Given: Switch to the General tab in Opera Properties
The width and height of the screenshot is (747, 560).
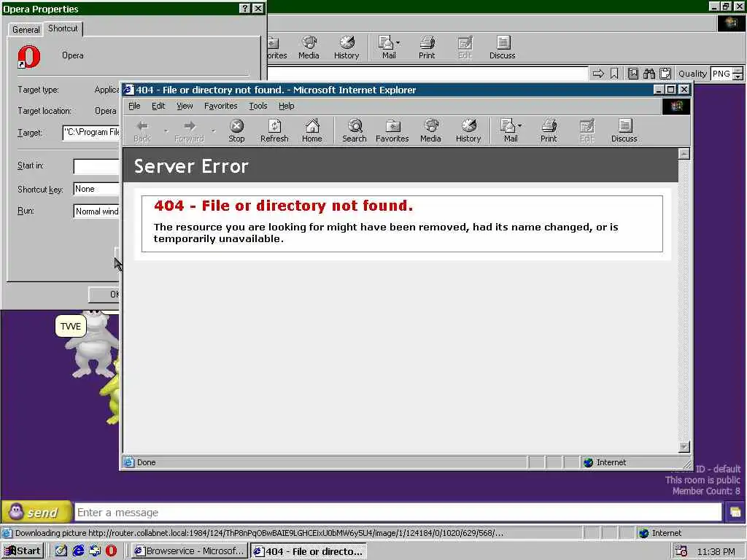Looking at the screenshot, I should (26, 29).
